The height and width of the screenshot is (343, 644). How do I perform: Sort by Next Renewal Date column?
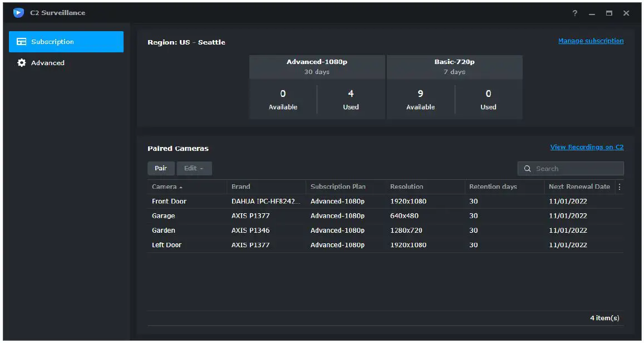pyautogui.click(x=579, y=187)
